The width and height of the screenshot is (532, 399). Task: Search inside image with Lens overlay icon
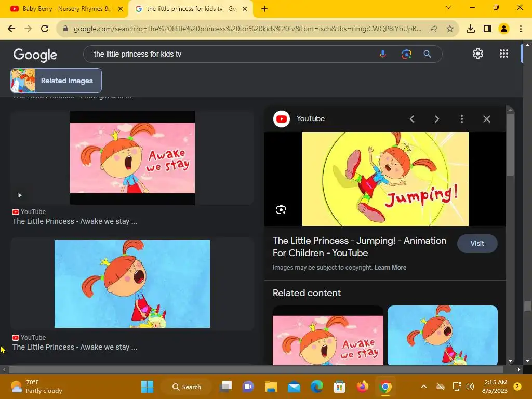(x=281, y=210)
